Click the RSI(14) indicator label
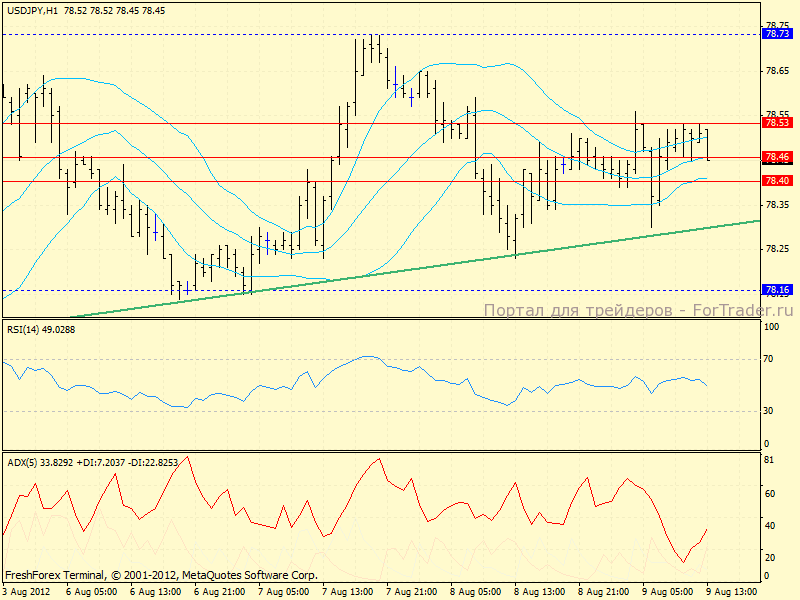 [40, 329]
